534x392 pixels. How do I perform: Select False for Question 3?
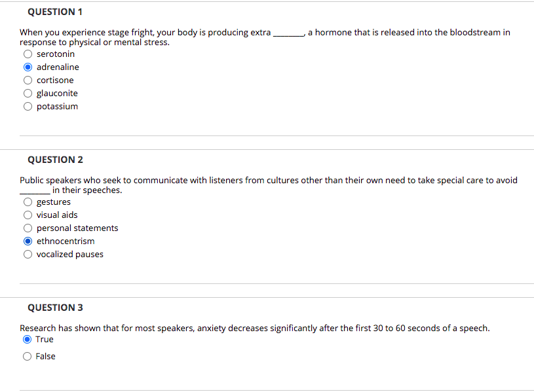tap(27, 356)
